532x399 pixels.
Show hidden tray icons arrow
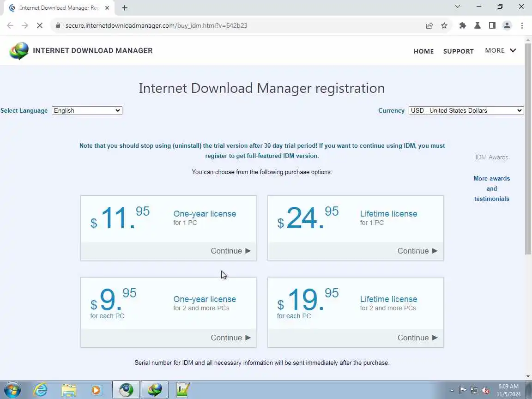[452, 391]
